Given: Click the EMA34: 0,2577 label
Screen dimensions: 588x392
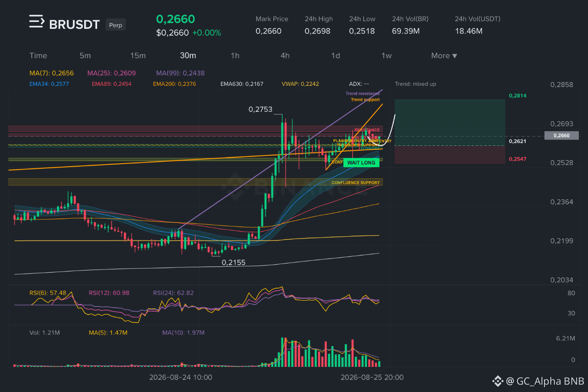Looking at the screenshot, I should 49,84.
